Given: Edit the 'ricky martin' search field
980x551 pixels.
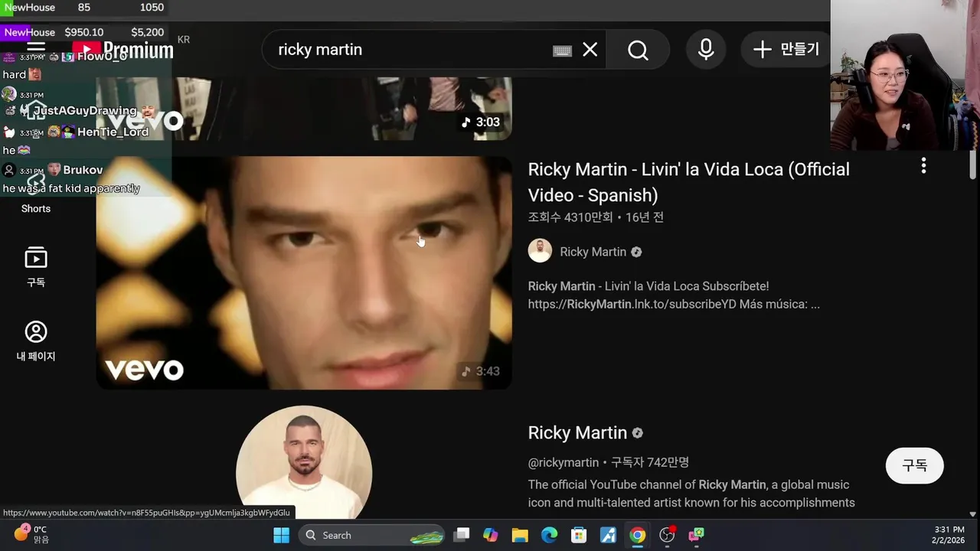Looking at the screenshot, I should coord(413,50).
